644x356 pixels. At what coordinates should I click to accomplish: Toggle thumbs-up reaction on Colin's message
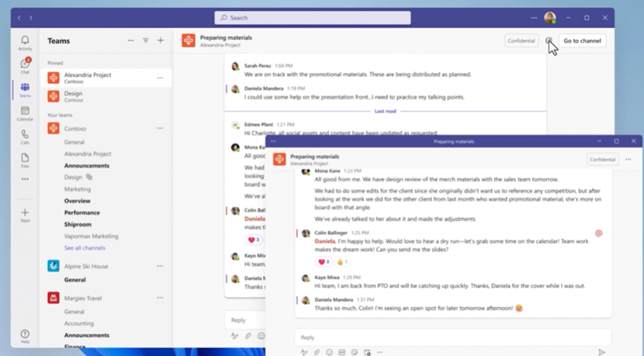coord(342,262)
